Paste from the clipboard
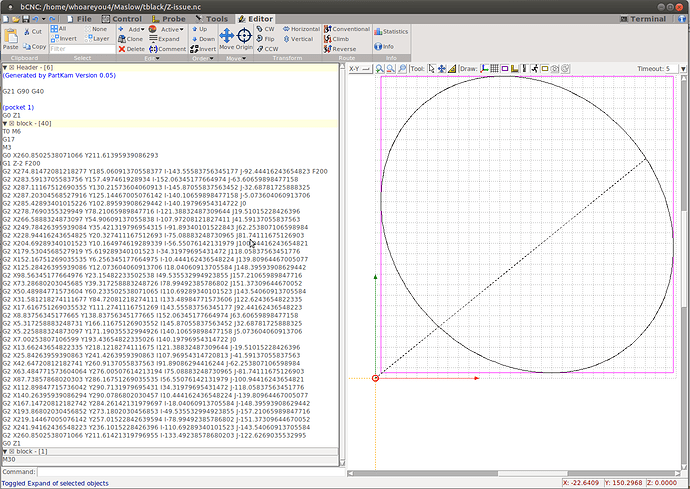This screenshot has height=489, width=690. [x=11, y=38]
